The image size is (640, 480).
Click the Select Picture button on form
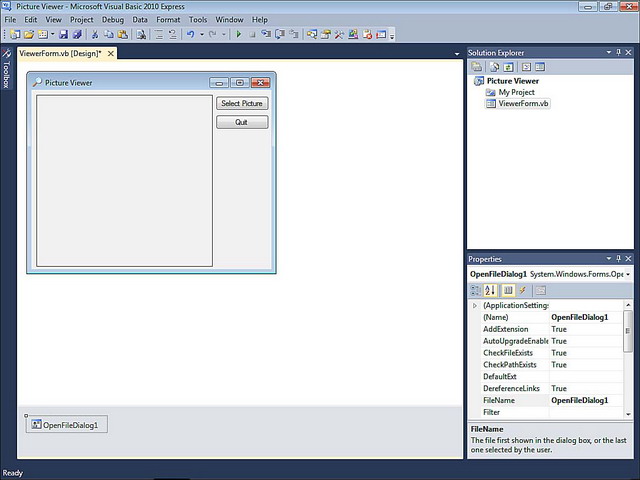click(x=242, y=103)
